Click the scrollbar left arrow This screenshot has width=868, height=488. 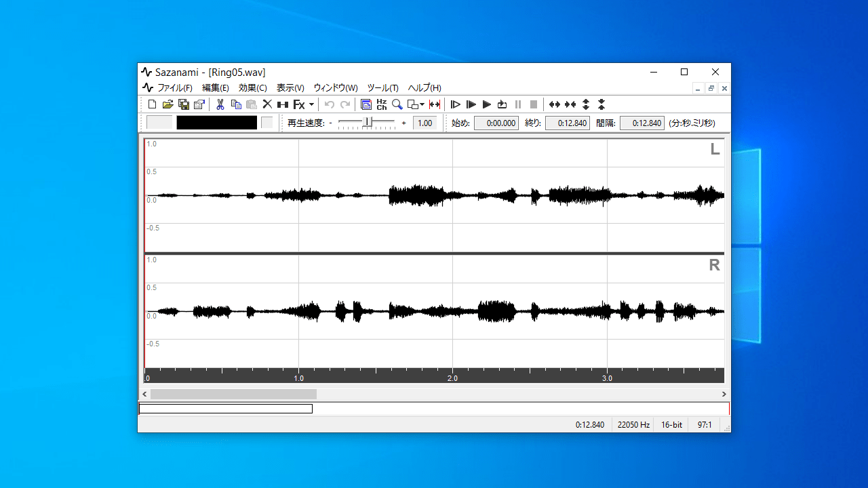(144, 394)
